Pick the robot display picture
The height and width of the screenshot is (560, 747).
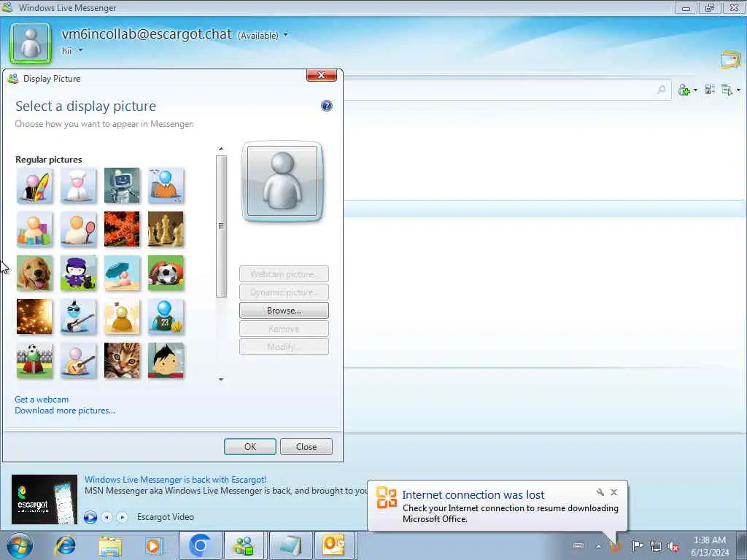click(x=122, y=185)
